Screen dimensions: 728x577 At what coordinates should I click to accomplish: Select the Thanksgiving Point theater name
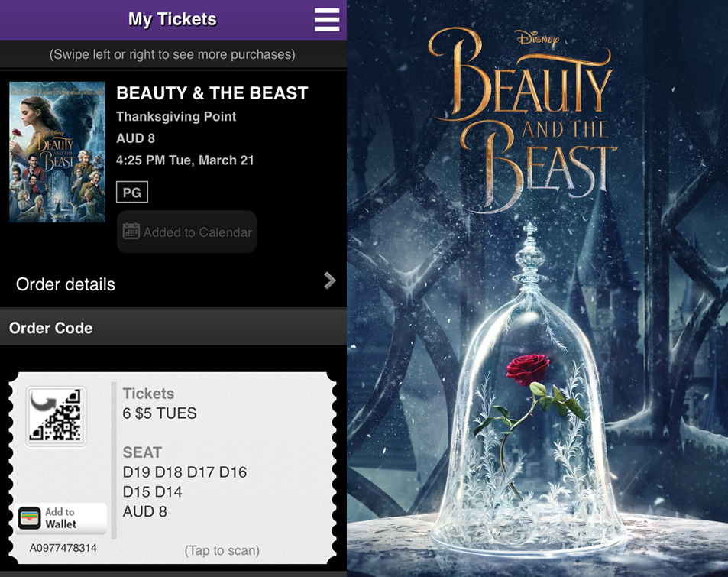coord(176,117)
